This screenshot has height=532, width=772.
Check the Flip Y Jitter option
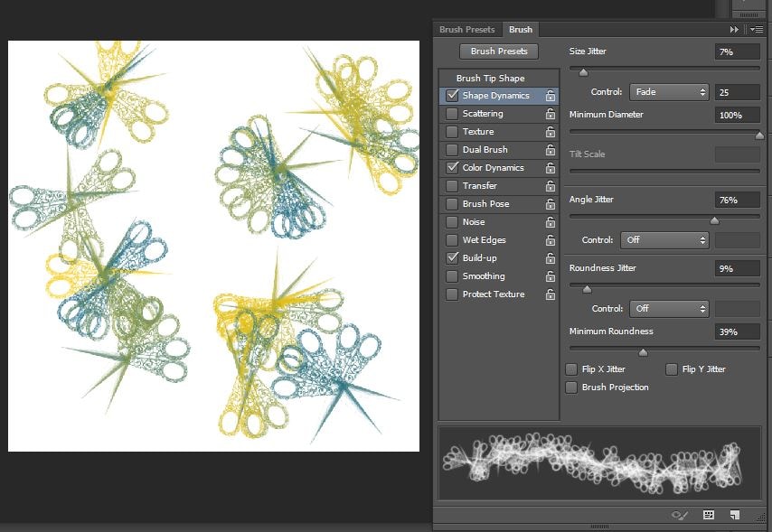pyautogui.click(x=672, y=369)
